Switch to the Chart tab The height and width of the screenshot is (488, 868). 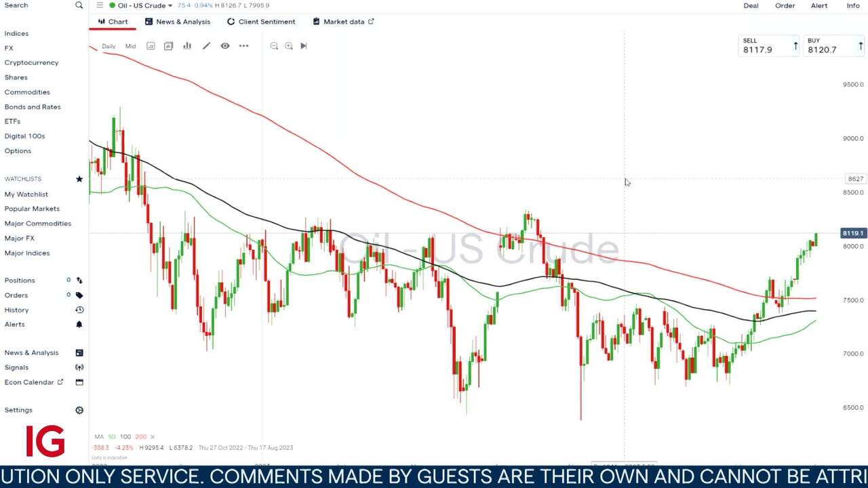coord(113,22)
